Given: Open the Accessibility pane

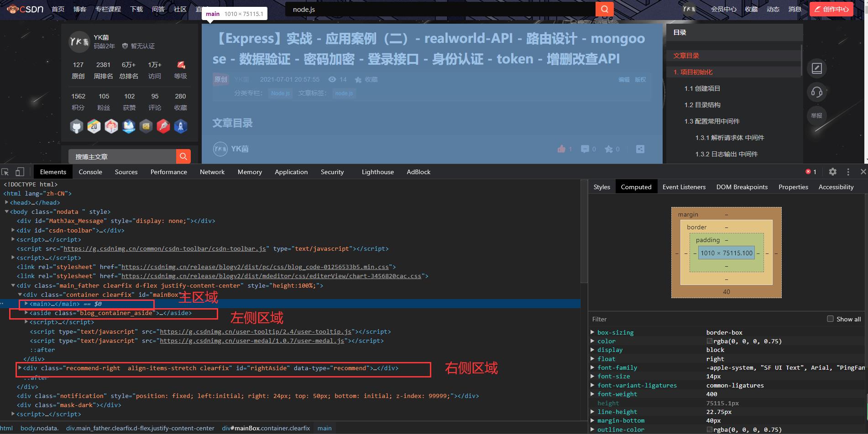Looking at the screenshot, I should (836, 187).
